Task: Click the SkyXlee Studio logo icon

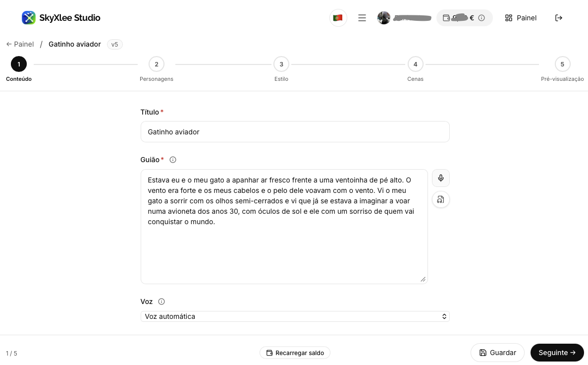Action: (29, 18)
